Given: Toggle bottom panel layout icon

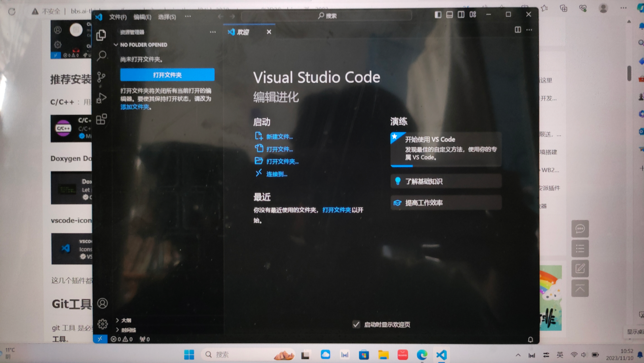Looking at the screenshot, I should pos(449,14).
